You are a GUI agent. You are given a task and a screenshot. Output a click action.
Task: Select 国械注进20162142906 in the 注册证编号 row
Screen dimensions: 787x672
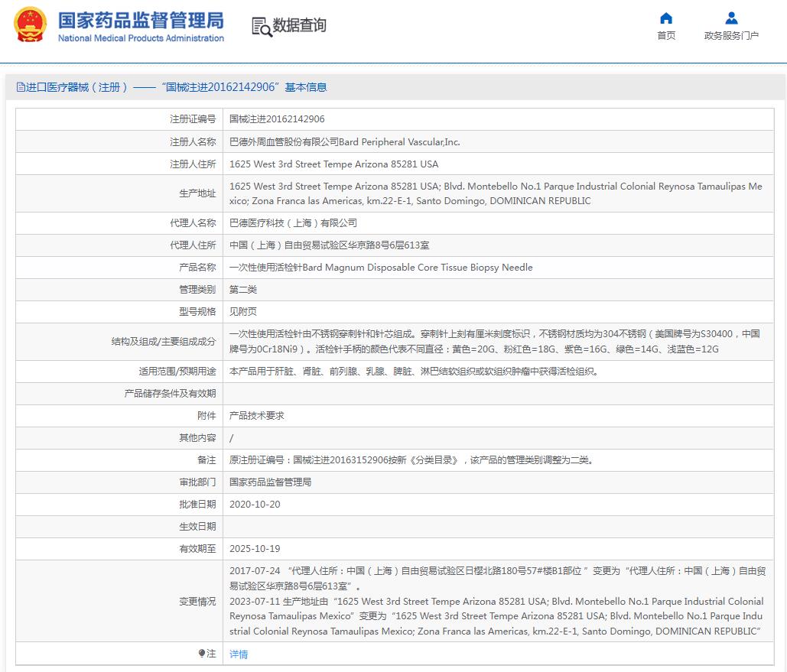pos(277,119)
